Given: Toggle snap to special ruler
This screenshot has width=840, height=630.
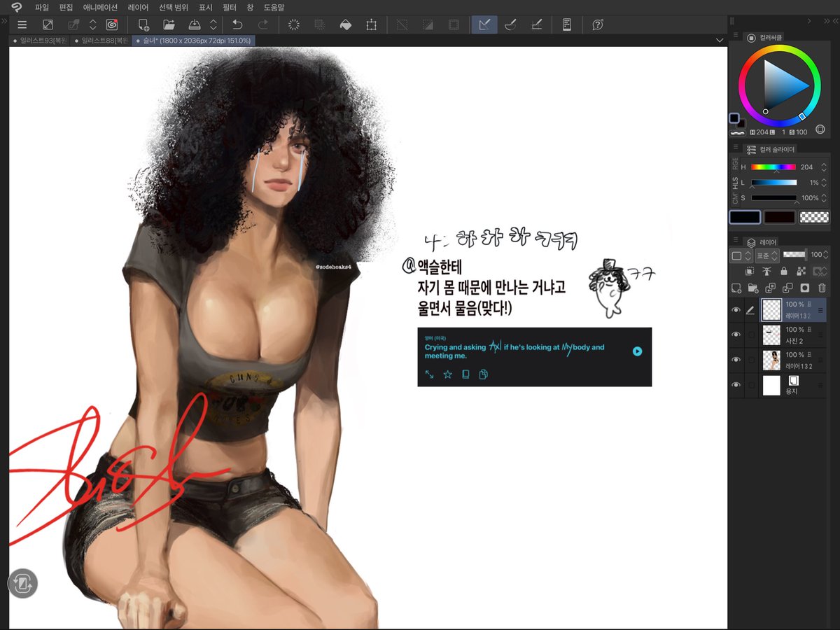Looking at the screenshot, I should pyautogui.click(x=510, y=24).
